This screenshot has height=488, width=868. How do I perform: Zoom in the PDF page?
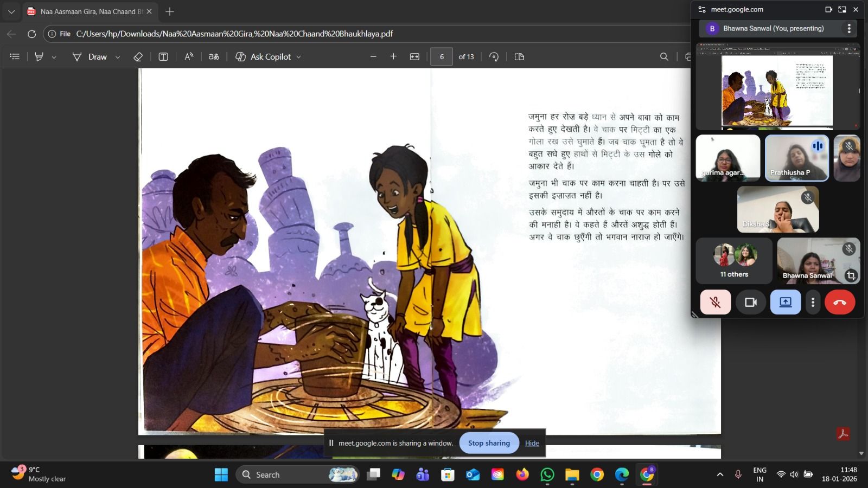[393, 56]
